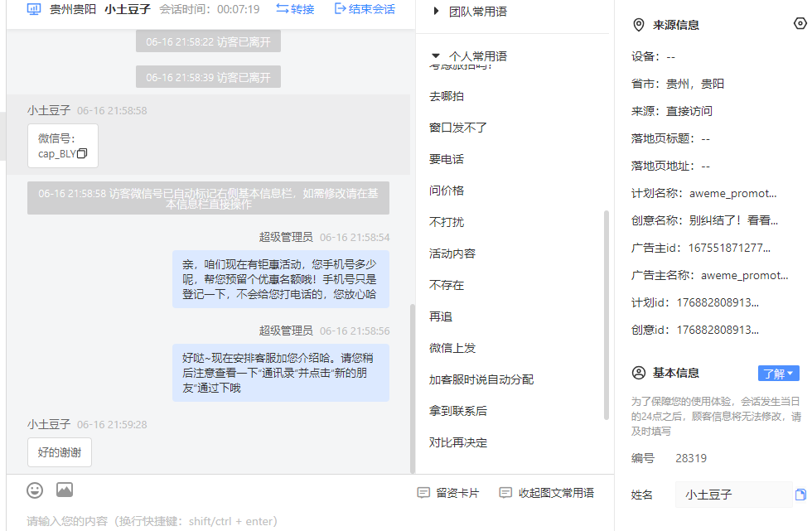Select the 问价格 quick phrase
The height and width of the screenshot is (531, 812).
(x=447, y=191)
